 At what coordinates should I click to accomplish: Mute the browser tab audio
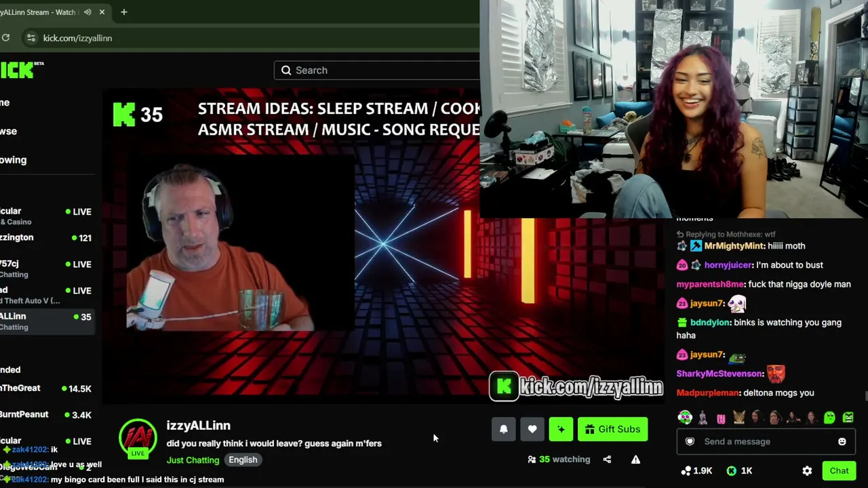point(87,12)
